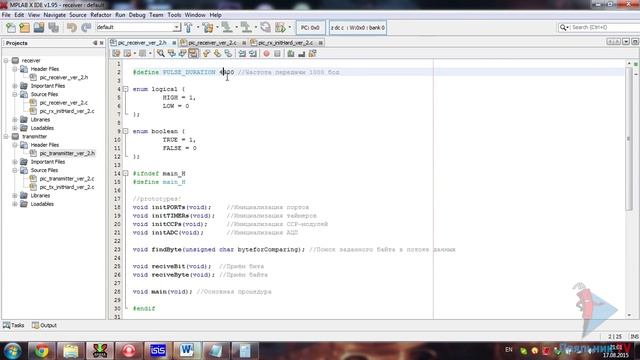Image resolution: width=640 pixels, height=360 pixels.
Task: Collapse receiver Header Files folder
Action: tap(15, 69)
